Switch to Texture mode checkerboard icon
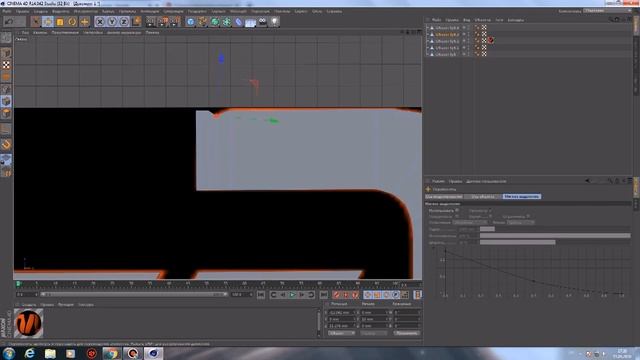640x360 pixels. pyautogui.click(x=6, y=65)
